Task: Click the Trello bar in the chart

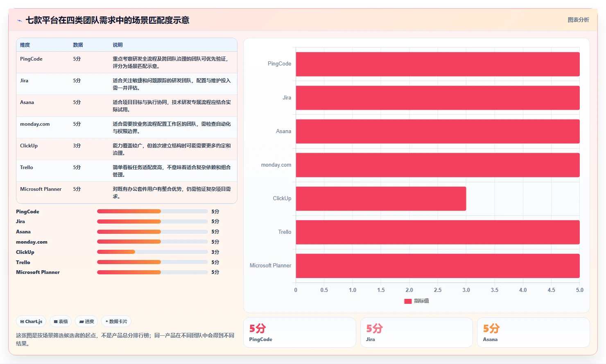Action: (x=438, y=232)
